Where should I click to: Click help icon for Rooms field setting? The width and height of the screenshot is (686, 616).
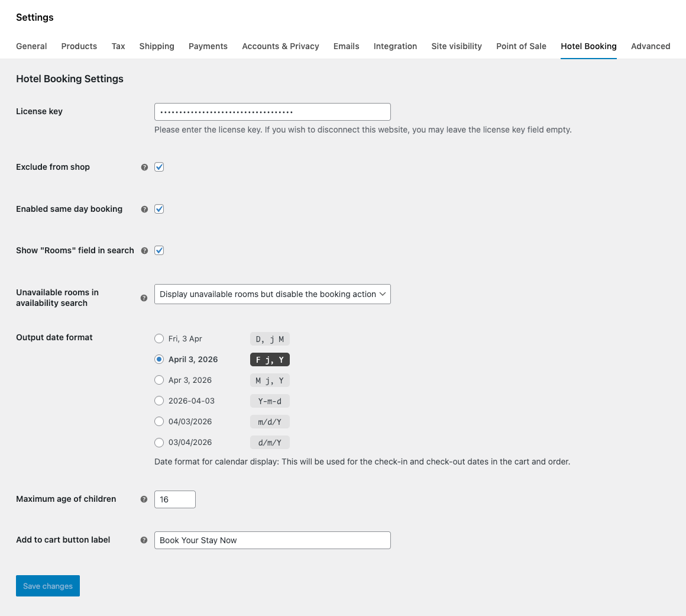click(144, 251)
